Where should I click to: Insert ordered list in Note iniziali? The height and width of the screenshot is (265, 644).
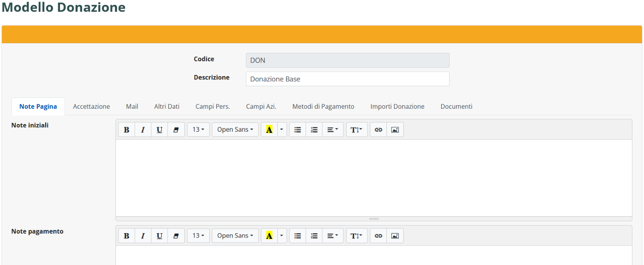click(314, 130)
